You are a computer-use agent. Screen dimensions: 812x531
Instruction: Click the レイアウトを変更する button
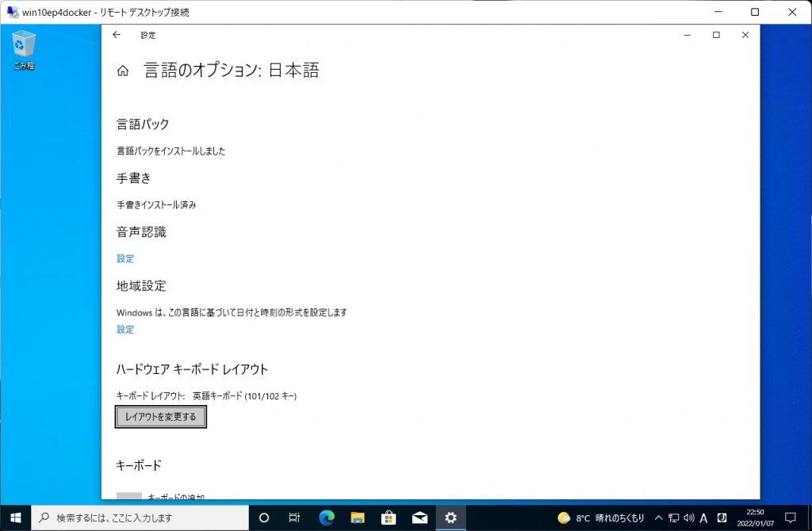coord(160,417)
